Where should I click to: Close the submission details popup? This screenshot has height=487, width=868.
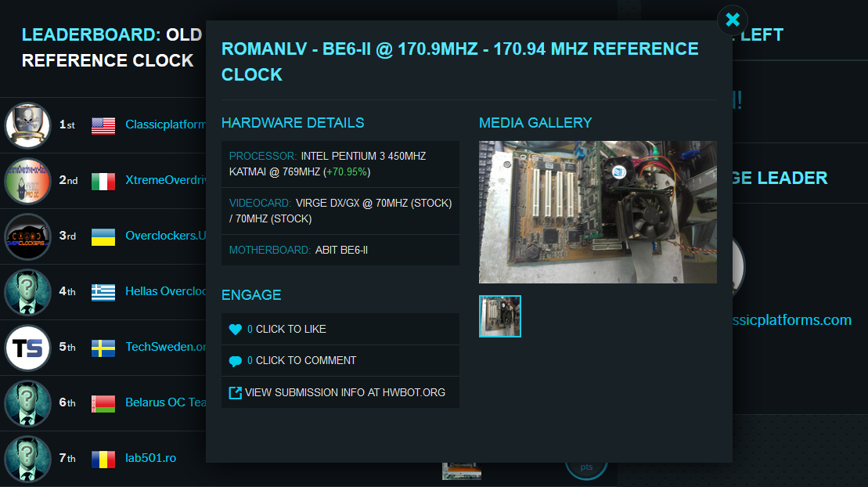coord(733,20)
